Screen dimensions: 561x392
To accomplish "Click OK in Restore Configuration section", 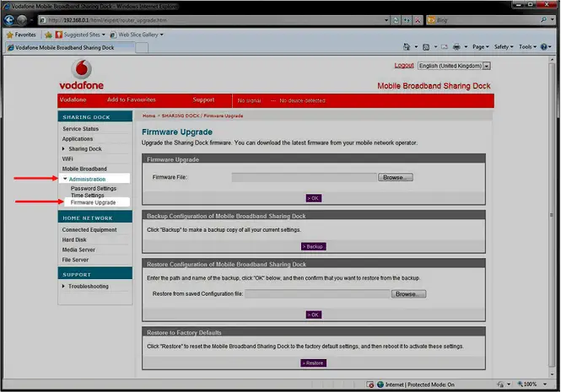I will tap(314, 314).
